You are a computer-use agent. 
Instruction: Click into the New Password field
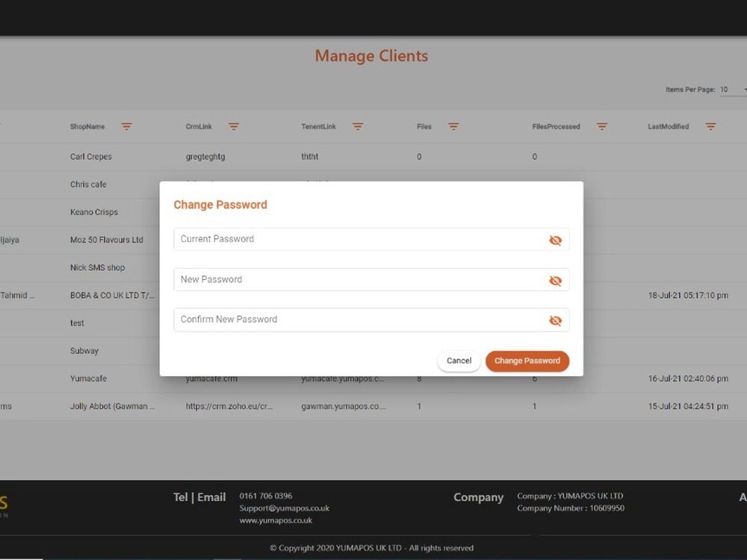[x=359, y=279]
